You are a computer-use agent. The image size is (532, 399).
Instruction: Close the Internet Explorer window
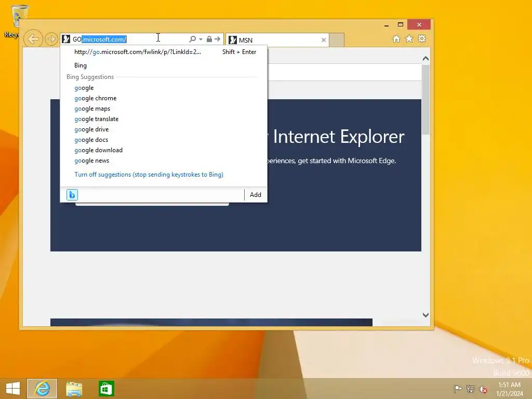coord(419,25)
